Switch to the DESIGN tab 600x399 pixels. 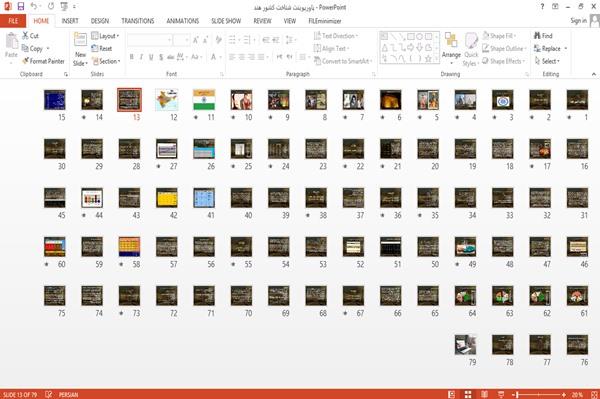100,21
